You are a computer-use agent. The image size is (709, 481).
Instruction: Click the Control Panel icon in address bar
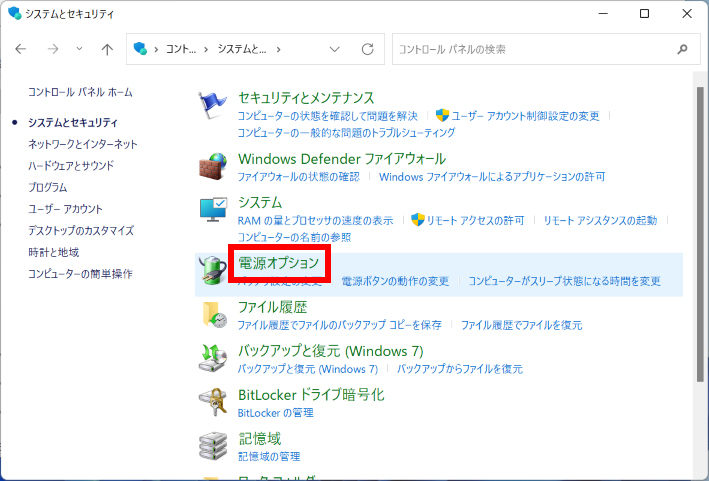[141, 48]
